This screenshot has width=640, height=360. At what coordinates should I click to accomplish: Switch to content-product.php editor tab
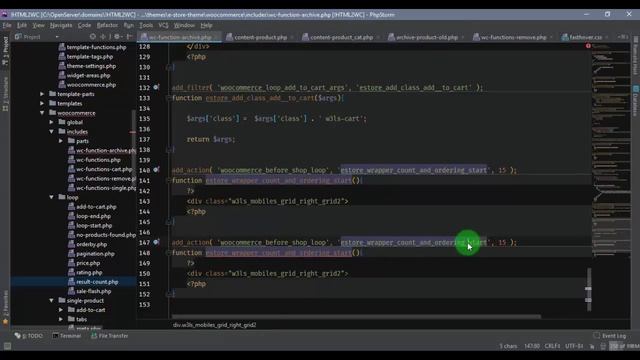(x=260, y=37)
